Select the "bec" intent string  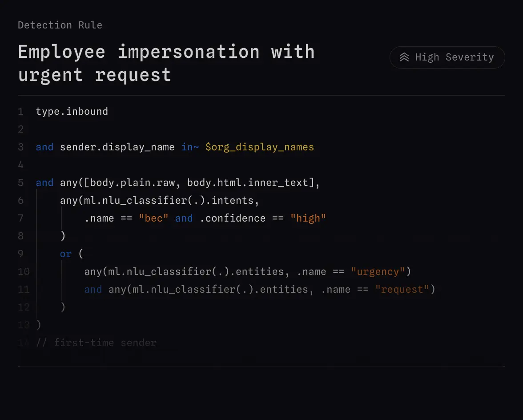[153, 218]
